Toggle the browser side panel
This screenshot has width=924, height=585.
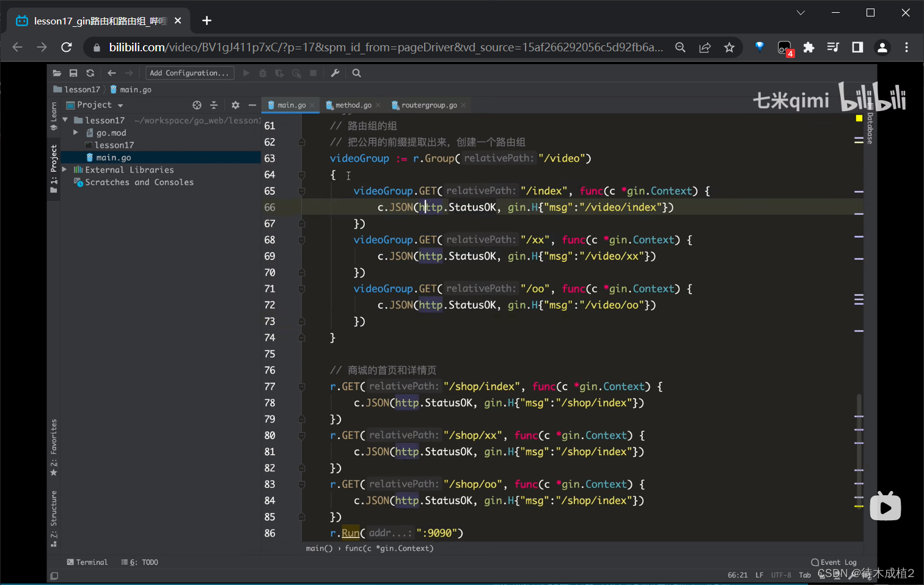[857, 48]
